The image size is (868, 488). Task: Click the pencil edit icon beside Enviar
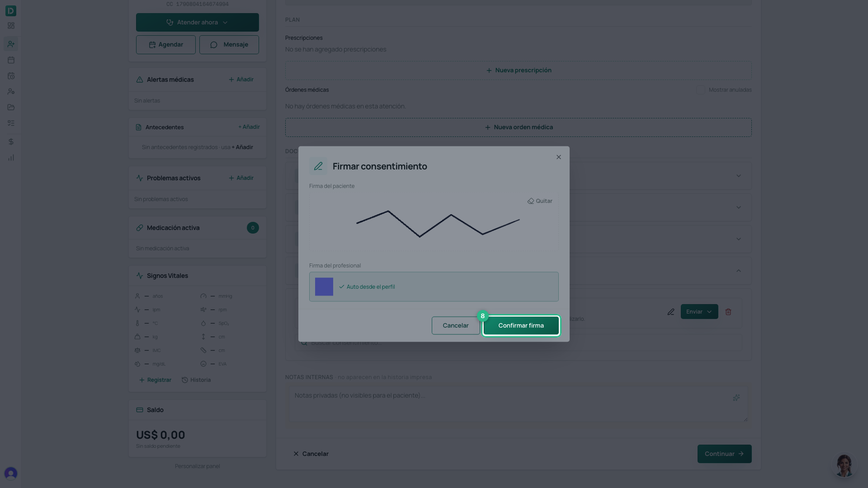(x=671, y=312)
